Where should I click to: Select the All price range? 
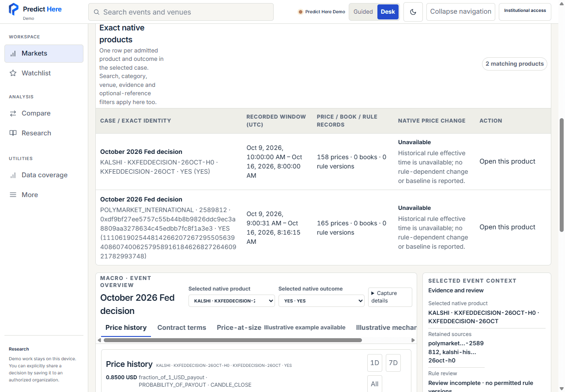pyautogui.click(x=375, y=384)
